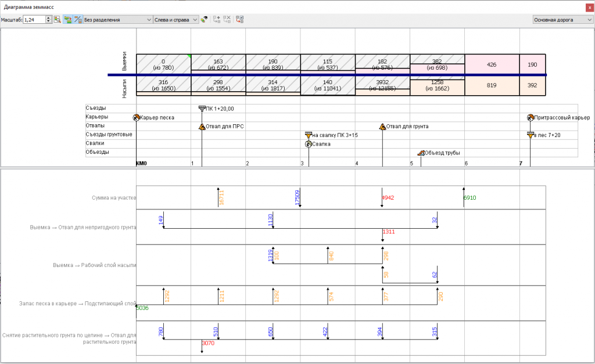Click the 'Объезд трубы' detour icon
The image size is (595, 364).
tap(421, 153)
